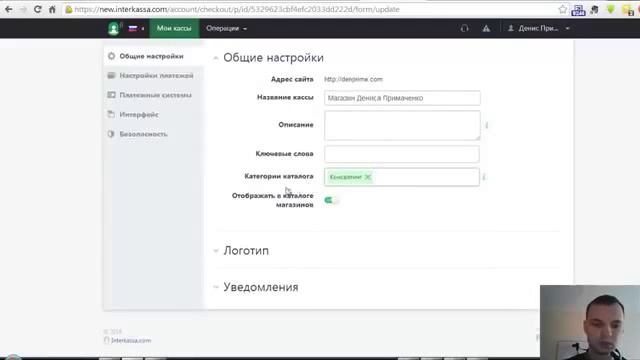Go to browser home page icon
Image resolution: width=640 pixels, height=360 pixels.
(x=52, y=9)
